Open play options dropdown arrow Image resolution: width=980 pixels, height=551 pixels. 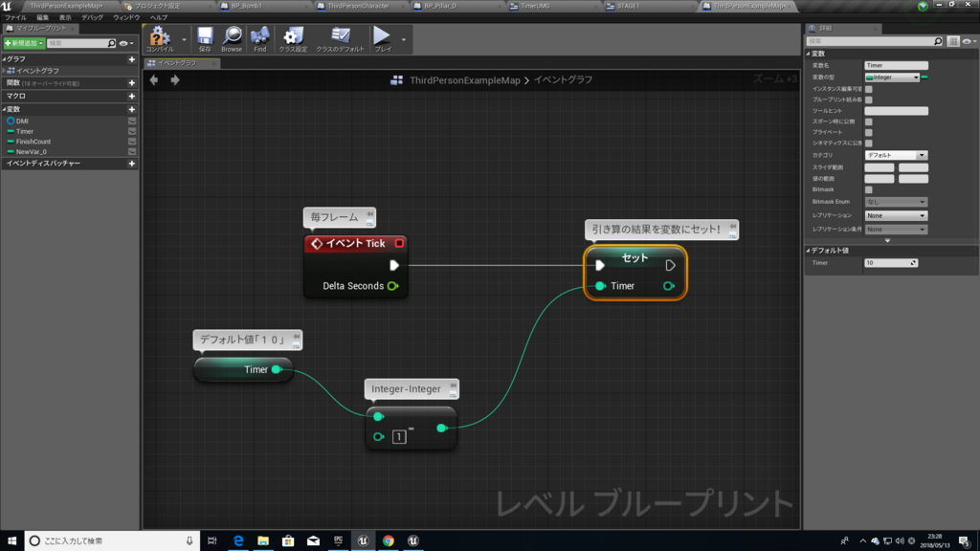pyautogui.click(x=404, y=40)
